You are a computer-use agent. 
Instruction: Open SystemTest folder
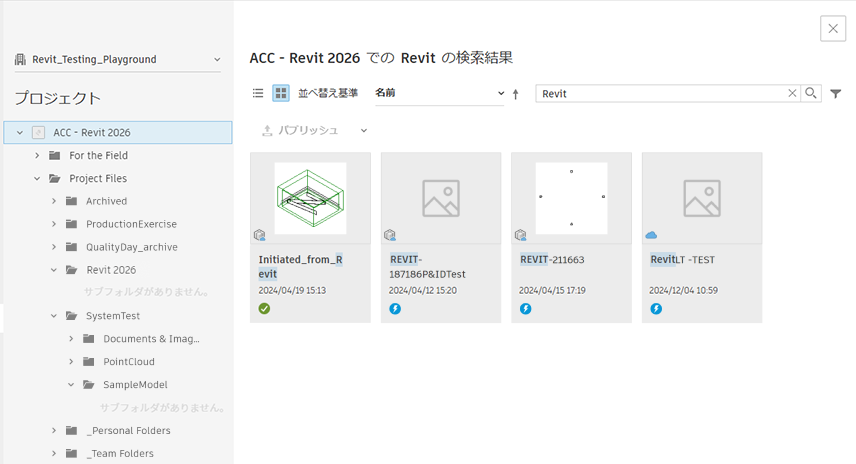(x=113, y=316)
